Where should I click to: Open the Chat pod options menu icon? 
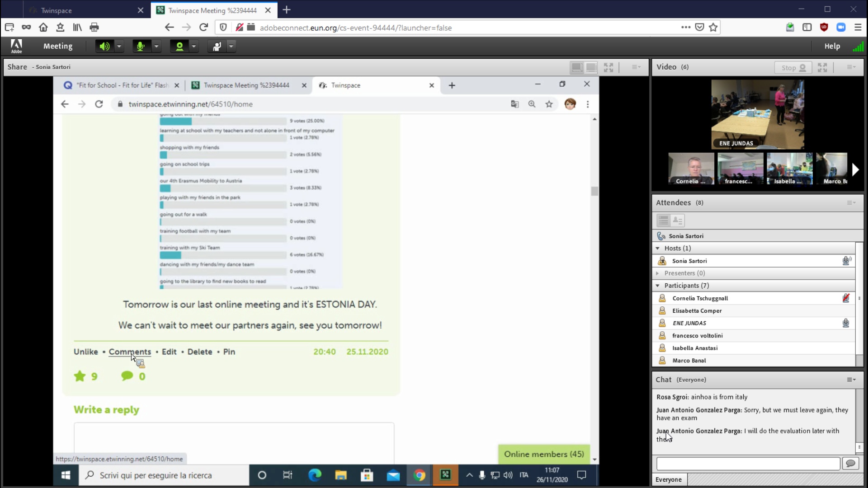(851, 380)
